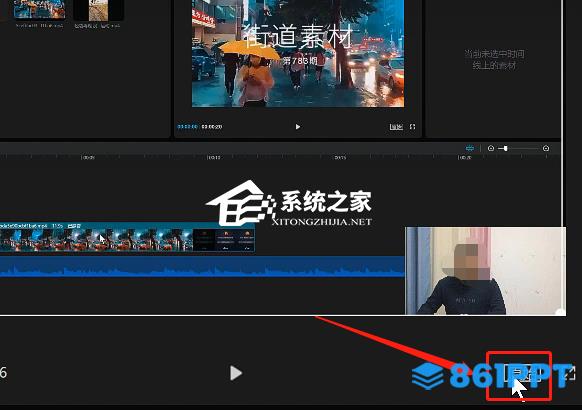Click the 00:15 mark on timeline ruler
Viewport: 582px width, 410px height.
[340, 158]
